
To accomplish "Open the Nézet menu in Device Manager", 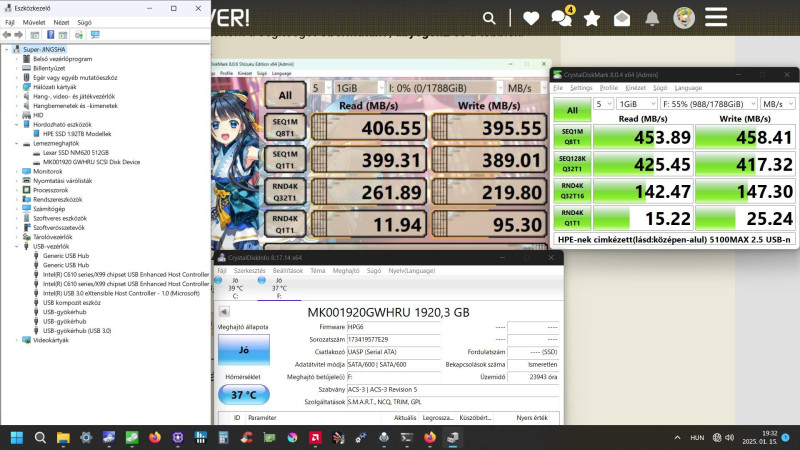I will (x=61, y=22).
